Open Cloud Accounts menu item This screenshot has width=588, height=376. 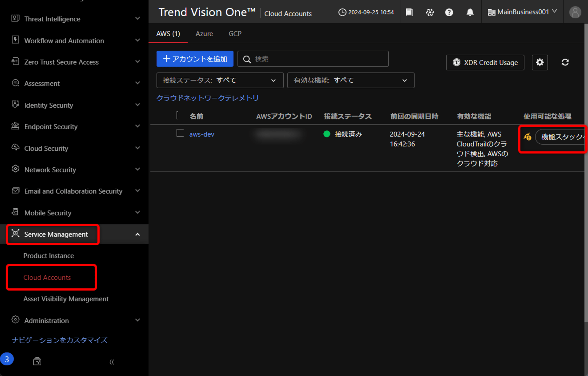47,277
